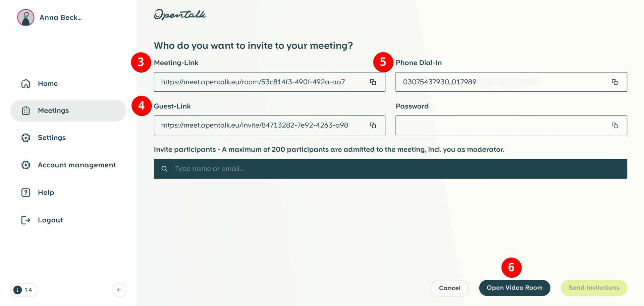The height and width of the screenshot is (306, 644).
Task: Copy the Phone Dial-In number icon
Action: click(x=615, y=82)
